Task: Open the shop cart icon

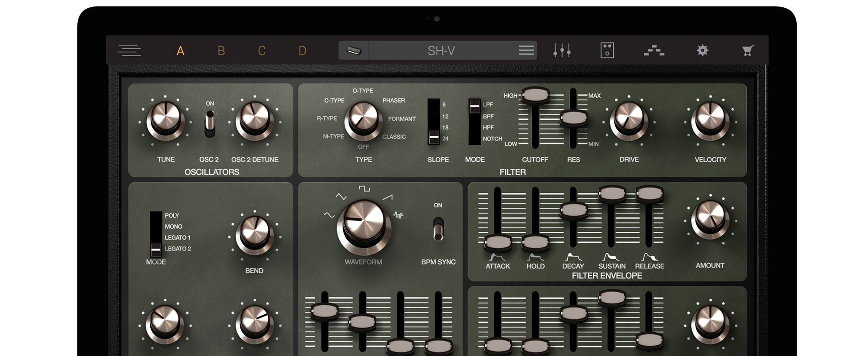Action: click(748, 50)
